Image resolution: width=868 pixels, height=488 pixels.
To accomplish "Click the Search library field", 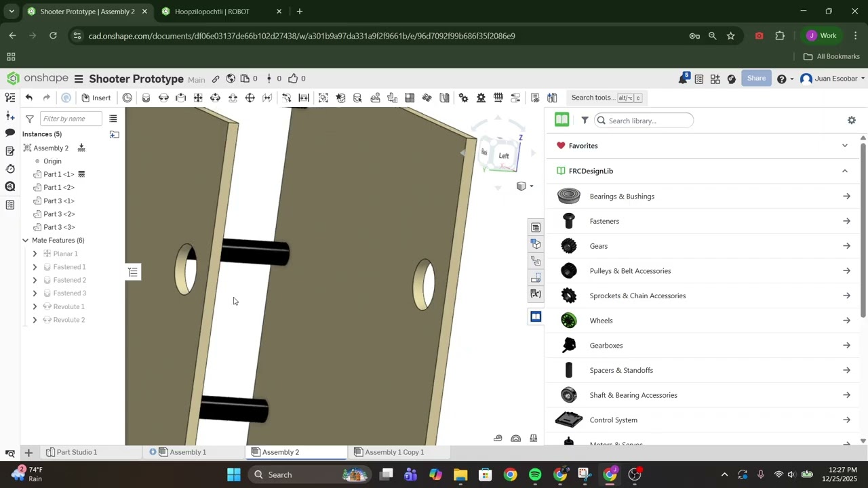I will [x=644, y=121].
